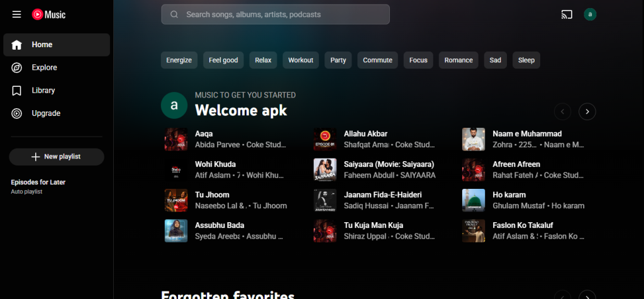This screenshot has height=299, width=644.
Task: Play the Tu Jhoom song thumbnail
Action: pyautogui.click(x=176, y=200)
